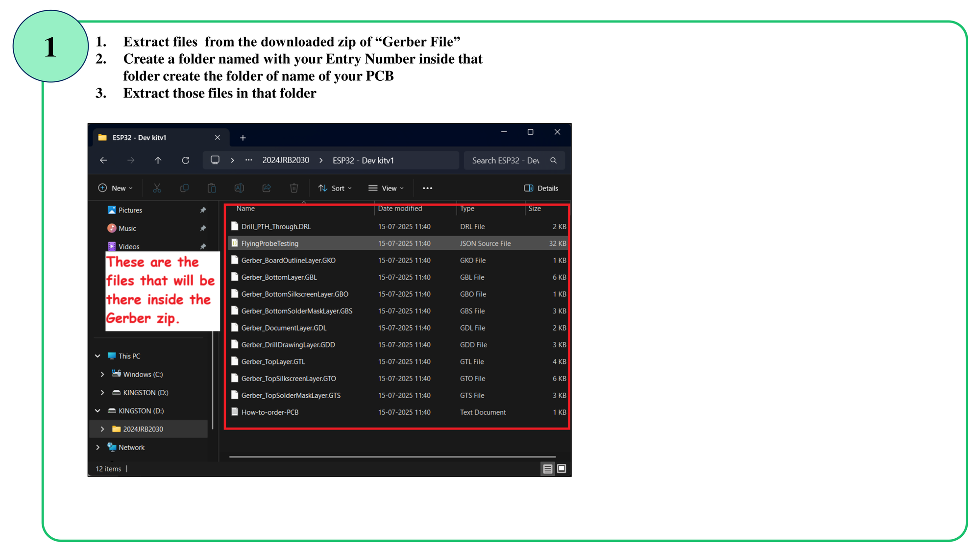The width and height of the screenshot is (980, 551).
Task: Click the Share icon in toolbar
Action: point(267,188)
